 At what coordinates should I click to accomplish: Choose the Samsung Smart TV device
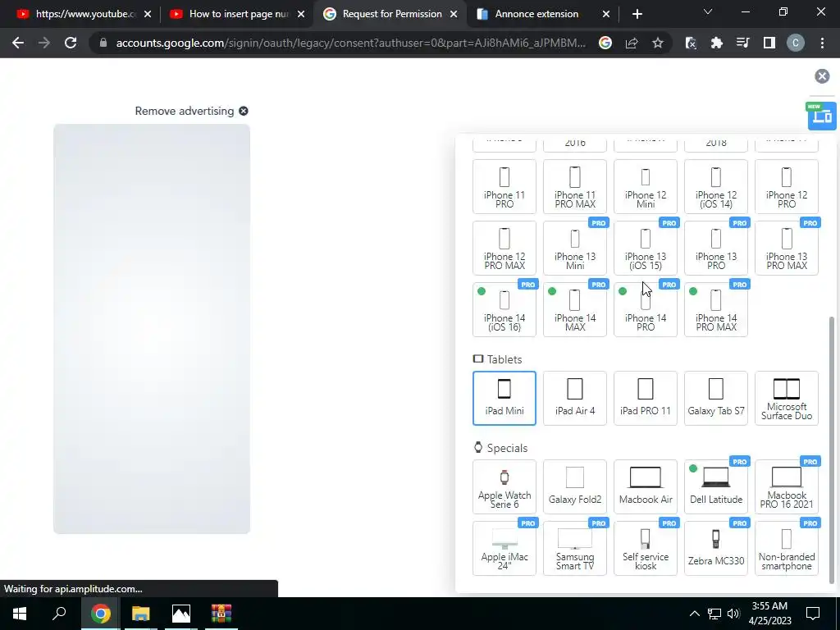point(575,548)
